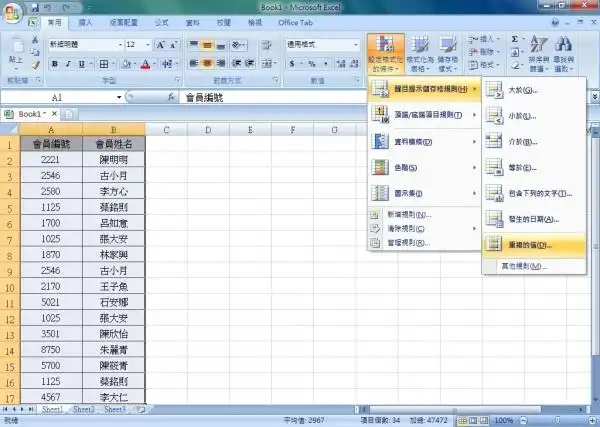Click the Insert cells (插入) button
This screenshot has height=427, width=600.
[x=484, y=39]
